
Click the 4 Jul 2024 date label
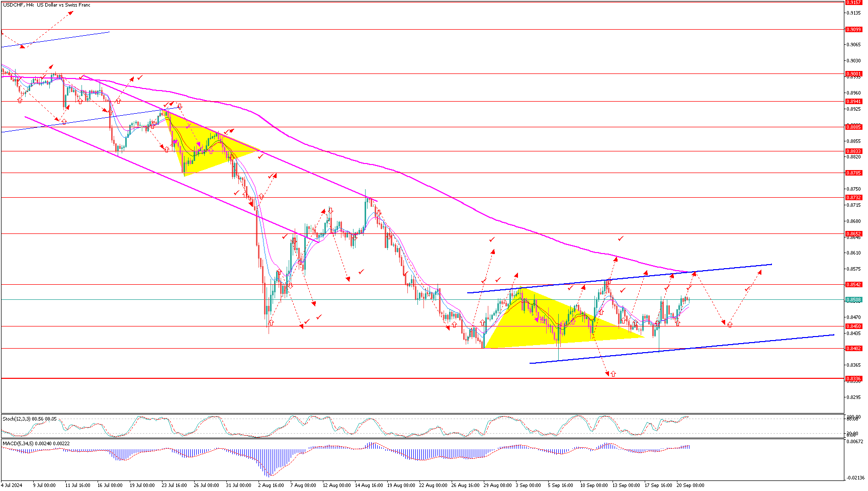(x=12, y=485)
